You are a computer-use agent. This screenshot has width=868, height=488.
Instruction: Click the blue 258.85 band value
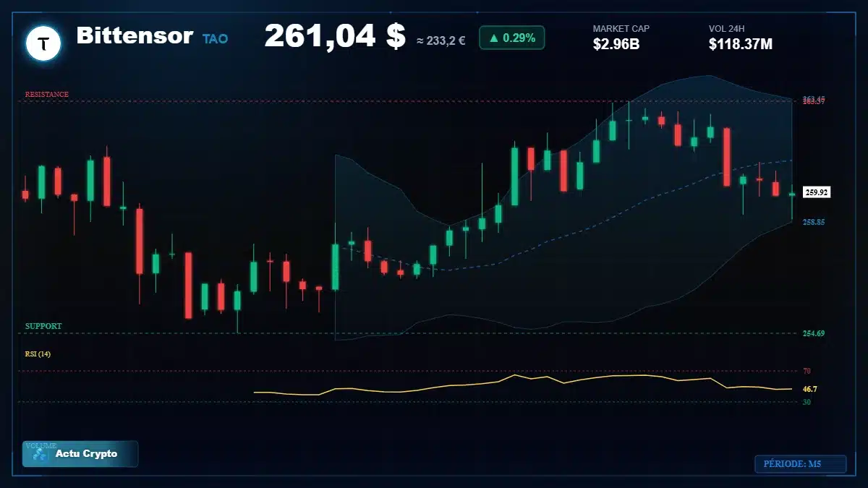click(814, 222)
